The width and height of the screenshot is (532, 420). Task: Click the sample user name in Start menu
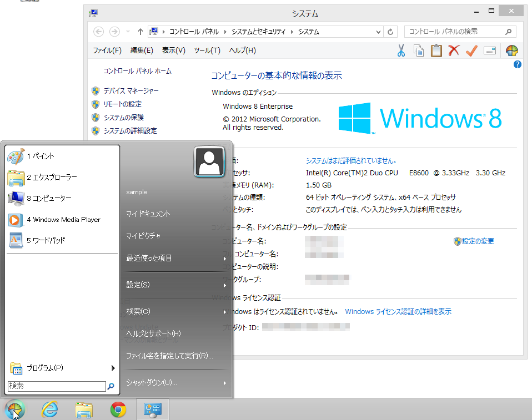coord(137,192)
